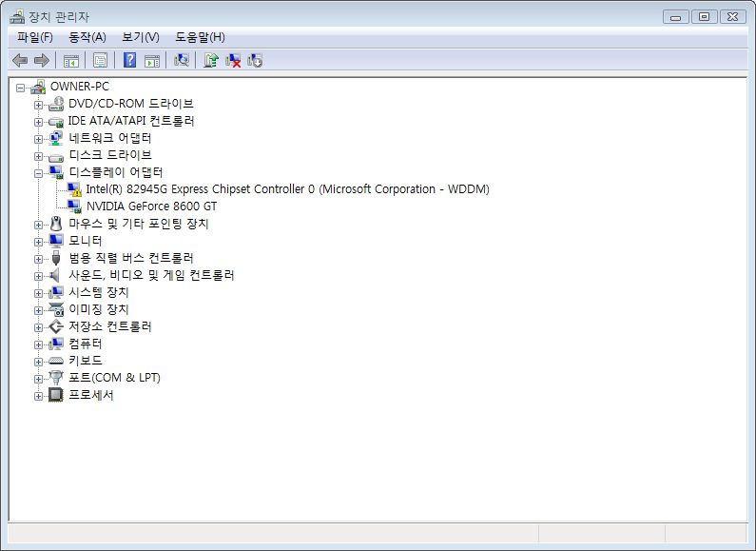Open the 동작(A) menu
The image size is (756, 551).
pos(87,37)
